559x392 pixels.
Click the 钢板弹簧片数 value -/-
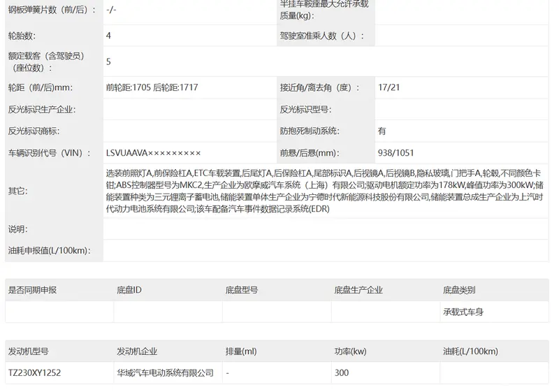[x=111, y=10]
